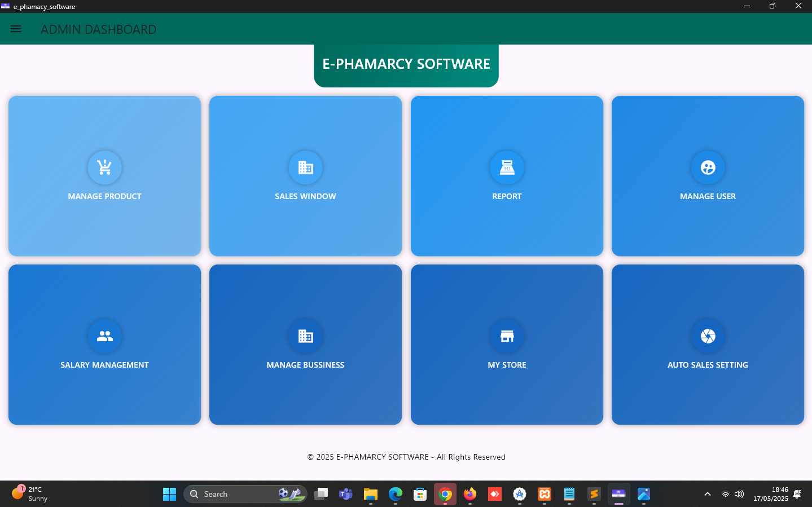Open Google Chrome from the taskbar
The width and height of the screenshot is (812, 507).
(x=445, y=494)
